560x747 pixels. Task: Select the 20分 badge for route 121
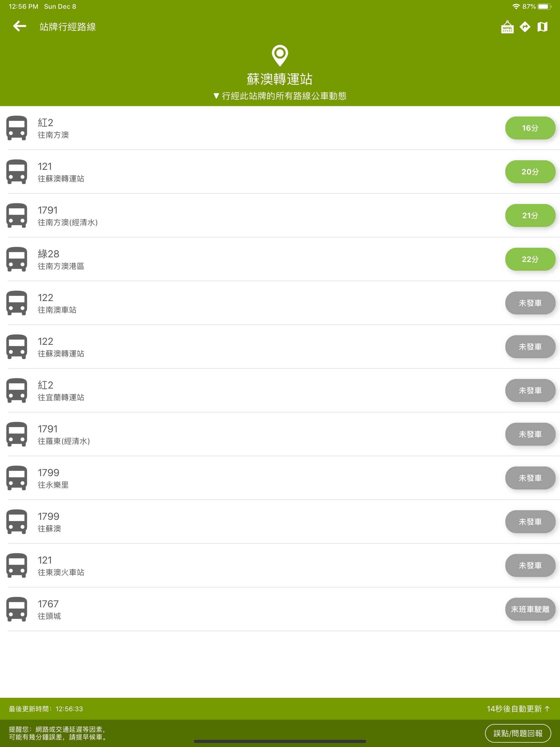pos(530,172)
